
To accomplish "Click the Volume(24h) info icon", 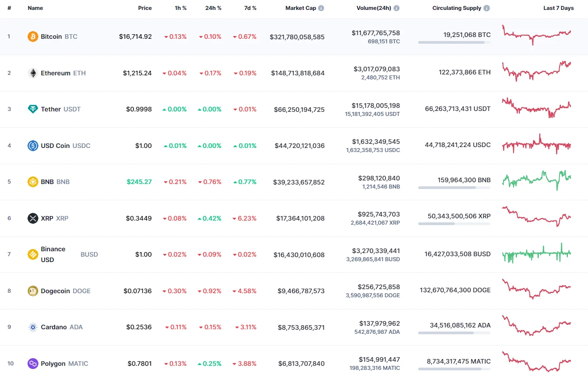I will point(396,8).
